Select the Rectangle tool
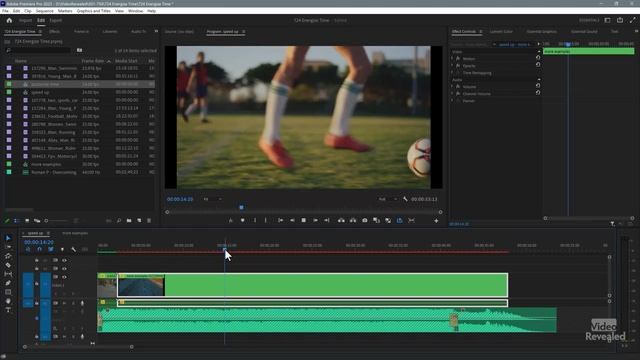 (8, 292)
